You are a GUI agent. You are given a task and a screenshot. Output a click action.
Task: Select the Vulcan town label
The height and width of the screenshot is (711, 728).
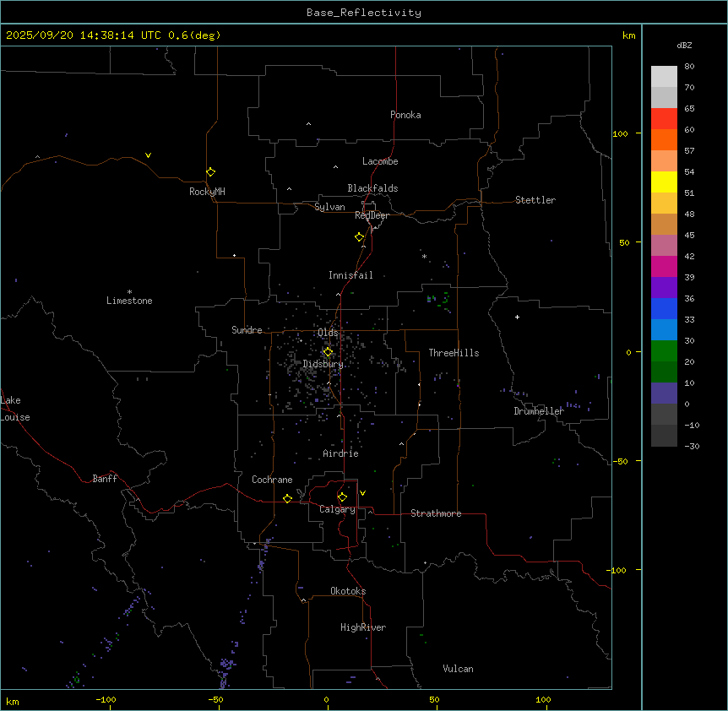pyautogui.click(x=458, y=669)
